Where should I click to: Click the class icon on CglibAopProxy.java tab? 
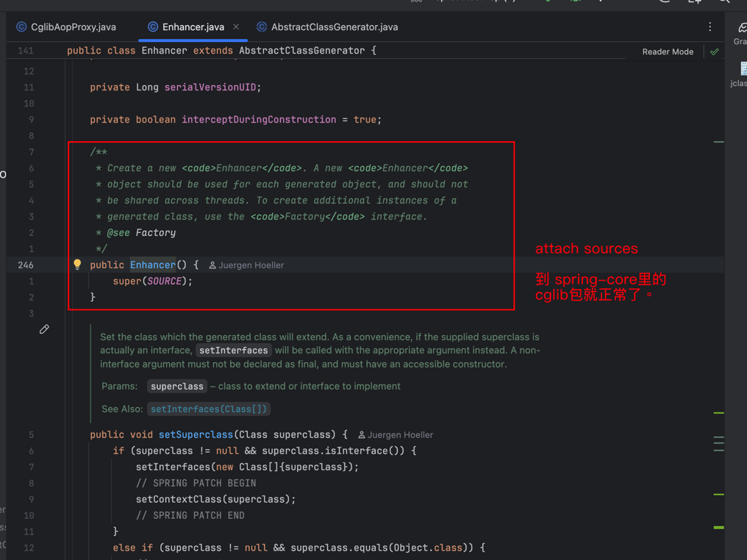[x=21, y=27]
